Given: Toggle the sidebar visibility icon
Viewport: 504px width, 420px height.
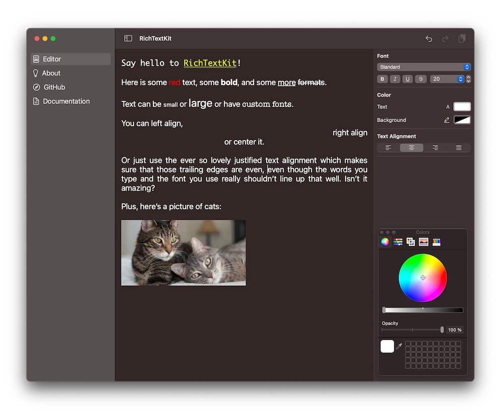Looking at the screenshot, I should (x=128, y=39).
